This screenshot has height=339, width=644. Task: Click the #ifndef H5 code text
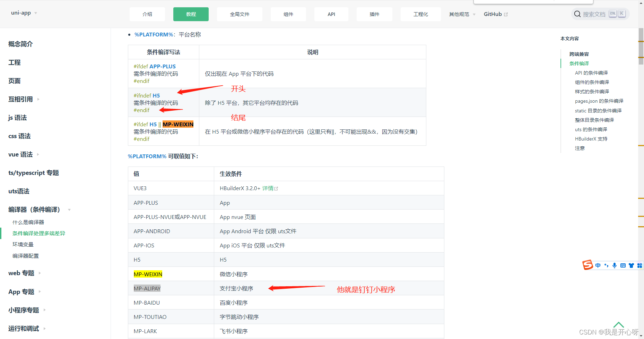[147, 95]
